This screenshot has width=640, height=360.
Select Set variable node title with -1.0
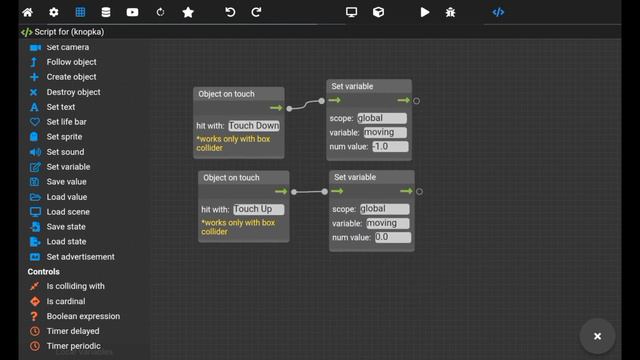[x=352, y=86]
